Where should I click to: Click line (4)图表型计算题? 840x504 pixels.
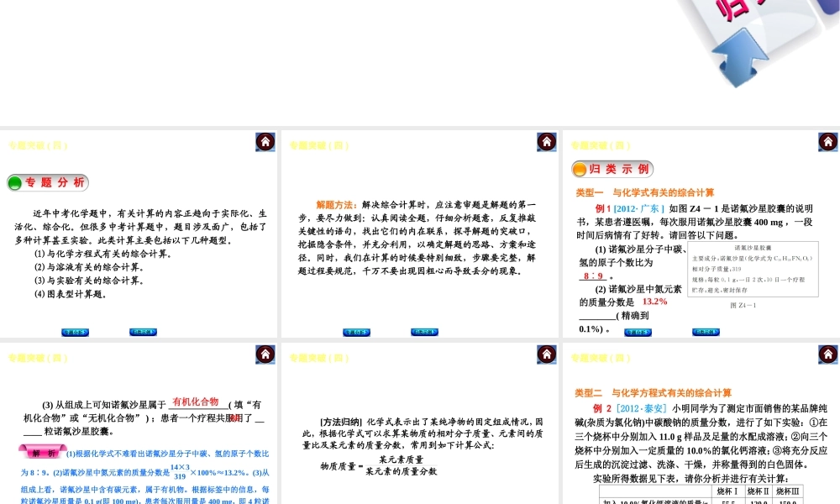(x=71, y=294)
